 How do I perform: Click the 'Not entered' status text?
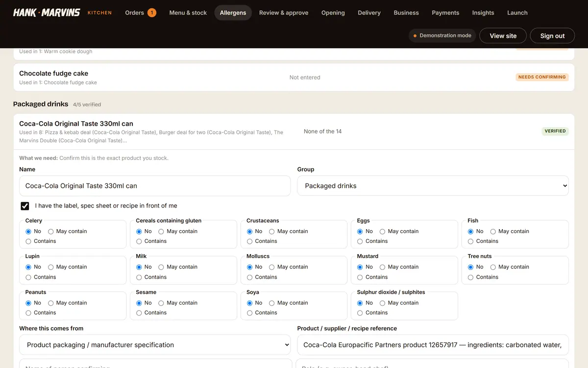pos(305,78)
